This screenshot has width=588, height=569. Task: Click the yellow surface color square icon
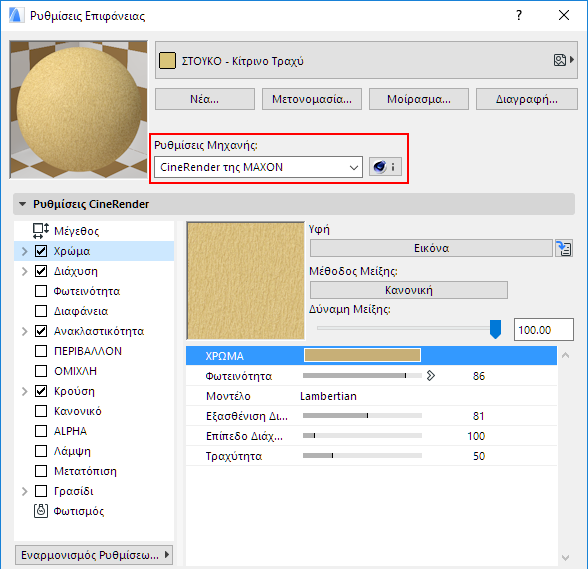click(x=167, y=60)
